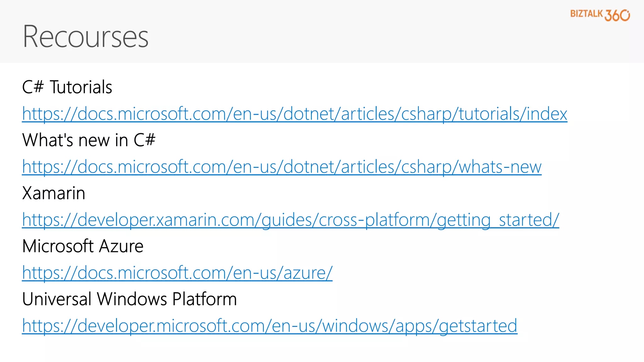Click the orange 360 numerals in logo
Viewport: 644px width, 362px height.
(617, 15)
